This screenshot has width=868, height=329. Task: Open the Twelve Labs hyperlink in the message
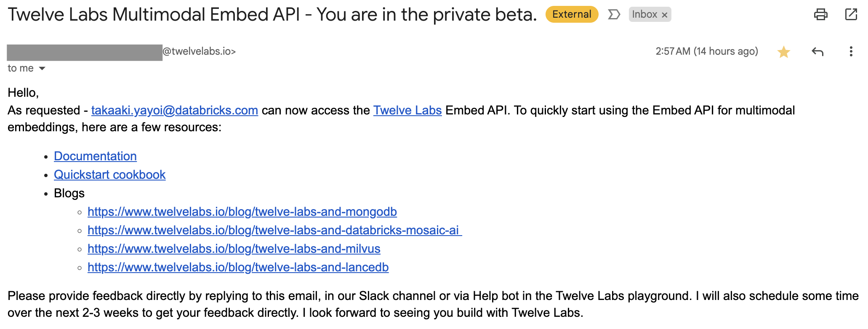407,110
